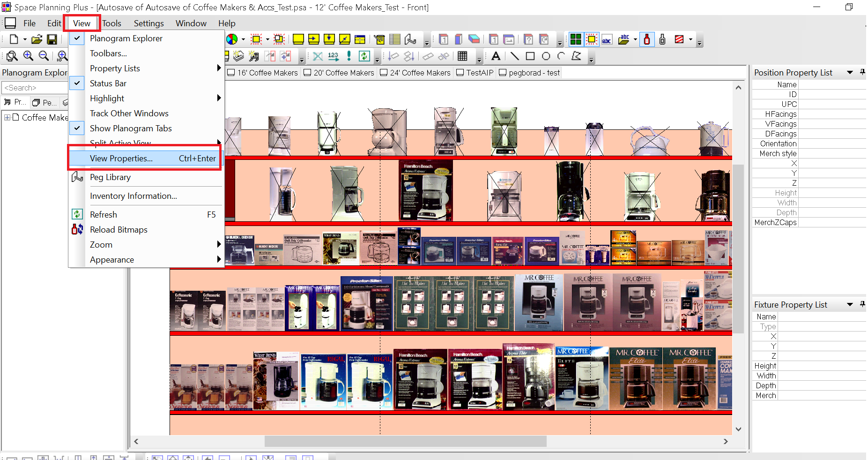Select the Circle drawing tool

546,56
